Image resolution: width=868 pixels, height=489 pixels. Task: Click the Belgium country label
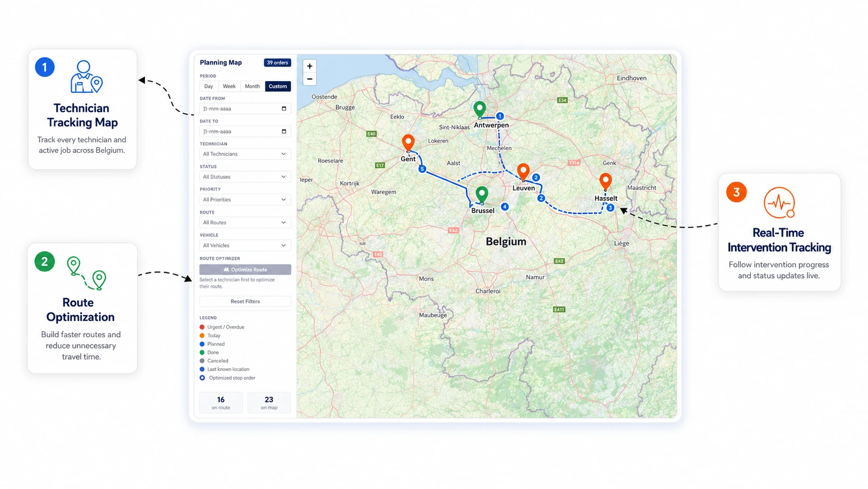pos(506,242)
